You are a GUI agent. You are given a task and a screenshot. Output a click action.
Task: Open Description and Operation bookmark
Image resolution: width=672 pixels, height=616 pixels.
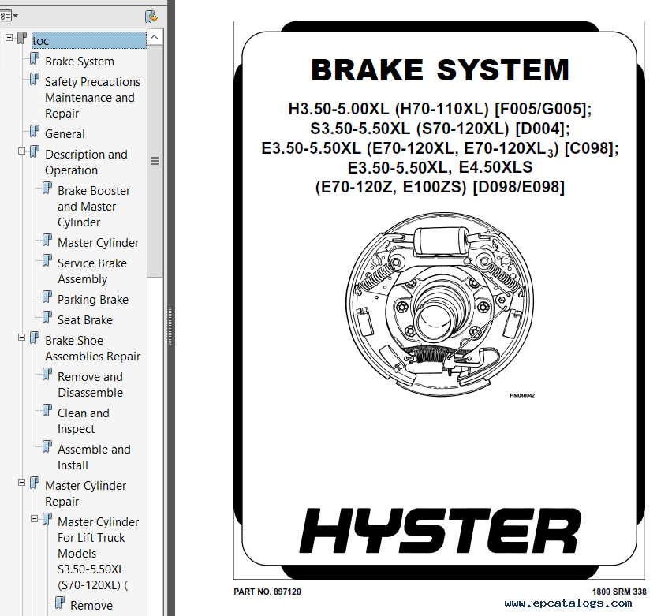tap(86, 162)
